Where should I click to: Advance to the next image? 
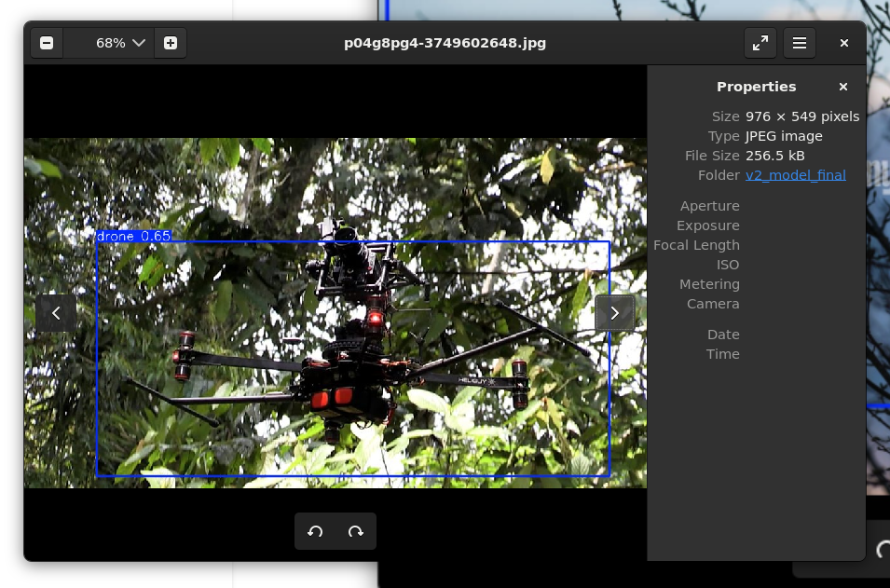click(x=614, y=313)
